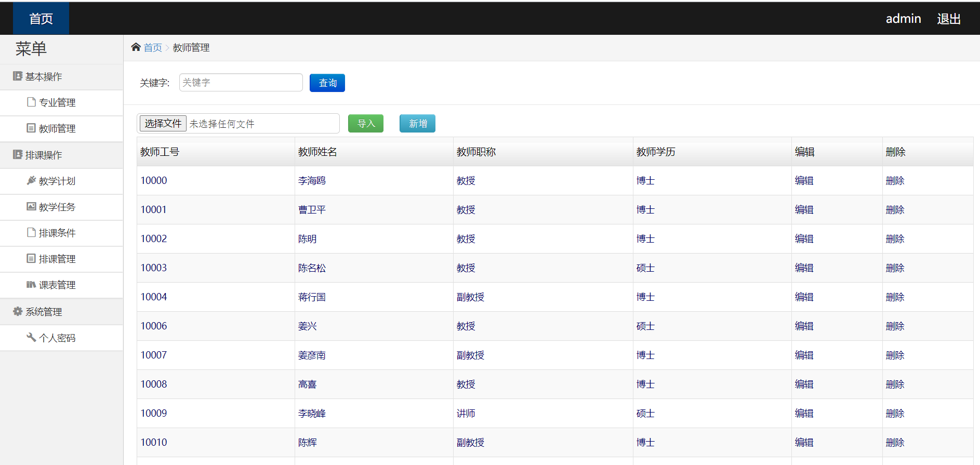Click the 排课条件 file icon
The image size is (980, 465).
tap(31, 232)
